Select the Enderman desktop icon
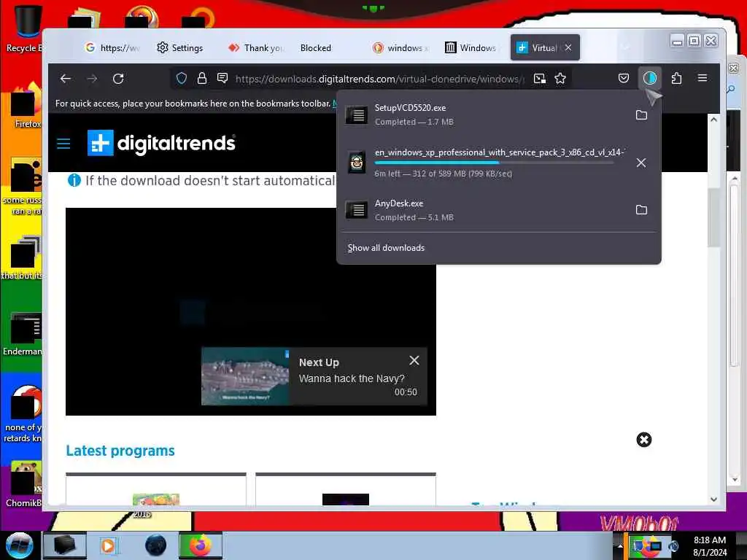The image size is (747, 560). 23,334
